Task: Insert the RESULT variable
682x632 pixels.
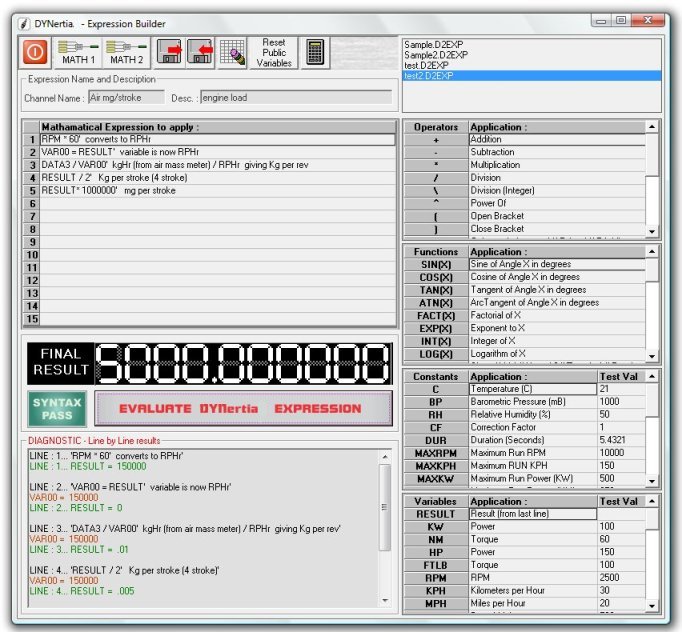Action: point(436,514)
